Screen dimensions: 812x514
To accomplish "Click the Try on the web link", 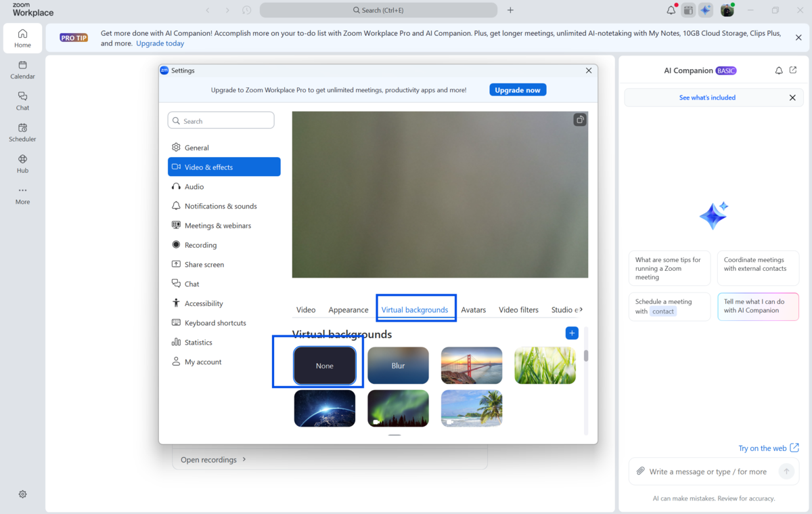I will [x=768, y=448].
